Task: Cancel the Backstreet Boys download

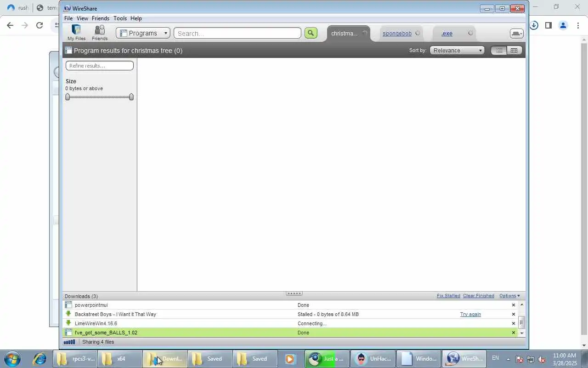Action: point(514,314)
